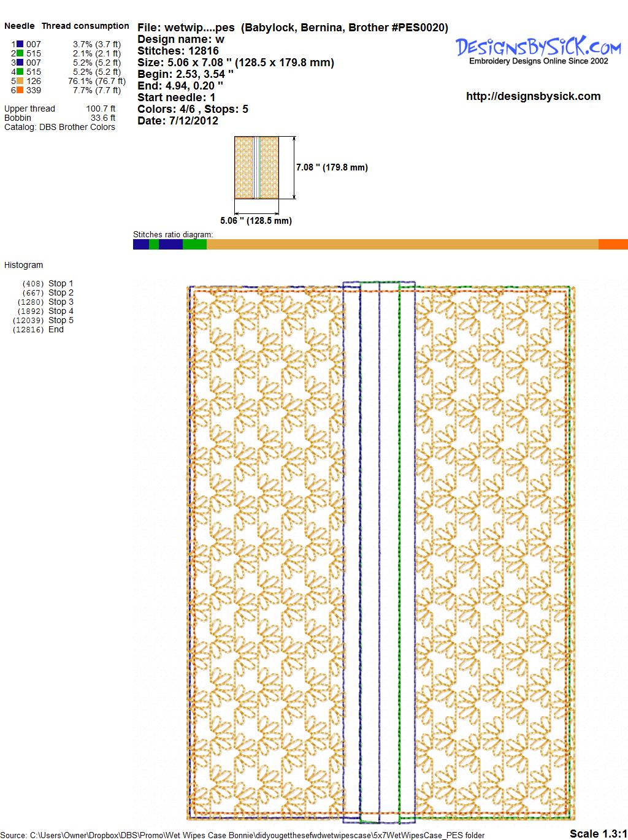Select Stop 4 in the histogram list

click(x=61, y=311)
